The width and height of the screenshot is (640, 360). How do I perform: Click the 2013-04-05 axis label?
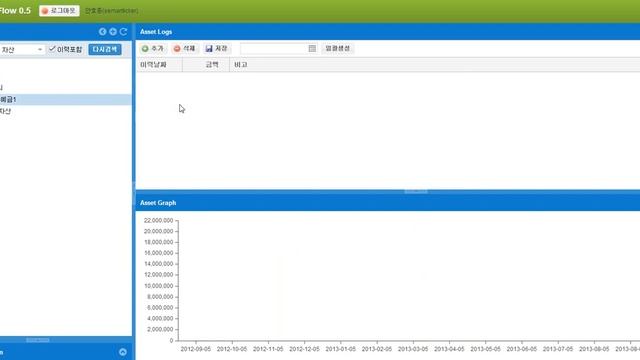tap(449, 349)
